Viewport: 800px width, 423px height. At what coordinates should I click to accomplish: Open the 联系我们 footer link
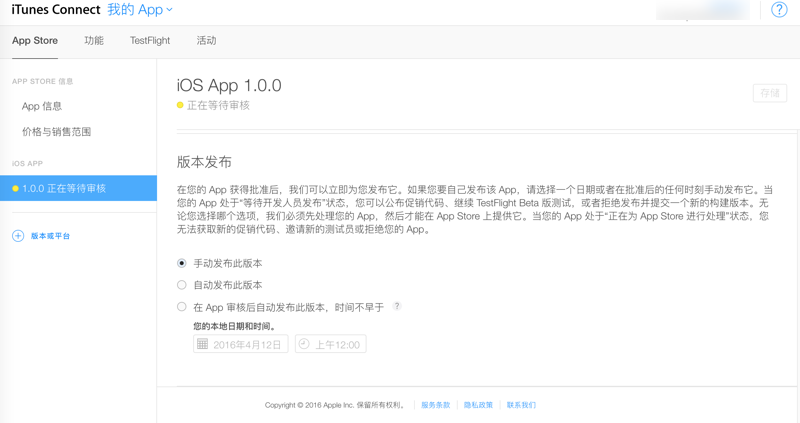click(521, 405)
